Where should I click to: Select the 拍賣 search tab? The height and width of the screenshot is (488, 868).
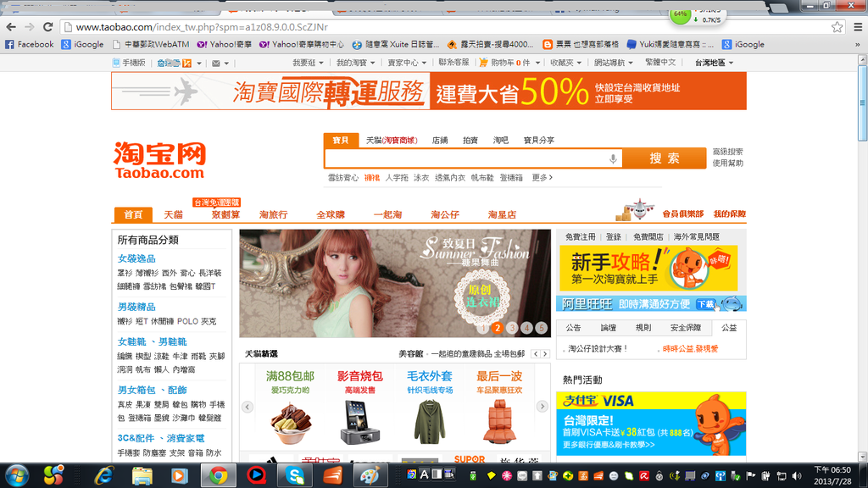point(470,141)
